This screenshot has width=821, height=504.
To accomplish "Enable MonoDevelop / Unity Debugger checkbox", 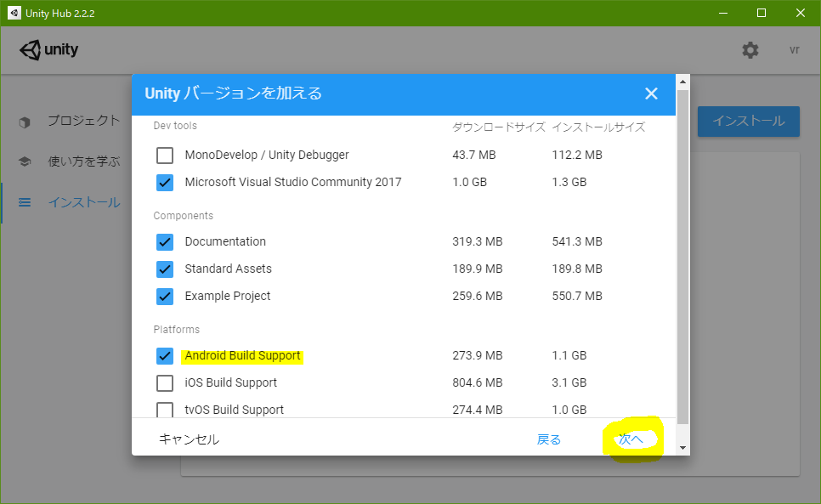I will pyautogui.click(x=165, y=156).
